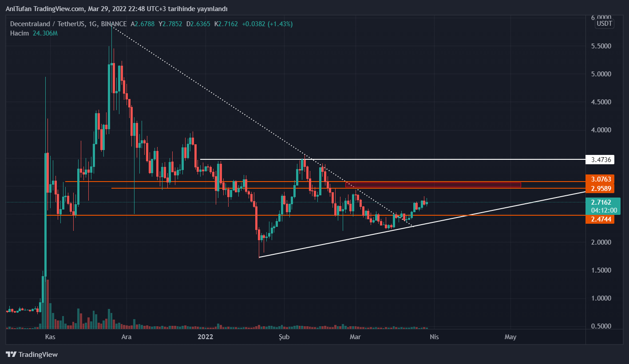Click the +0.0382 (+1.43%) change value
This screenshot has width=629, height=364.
click(x=267, y=24)
